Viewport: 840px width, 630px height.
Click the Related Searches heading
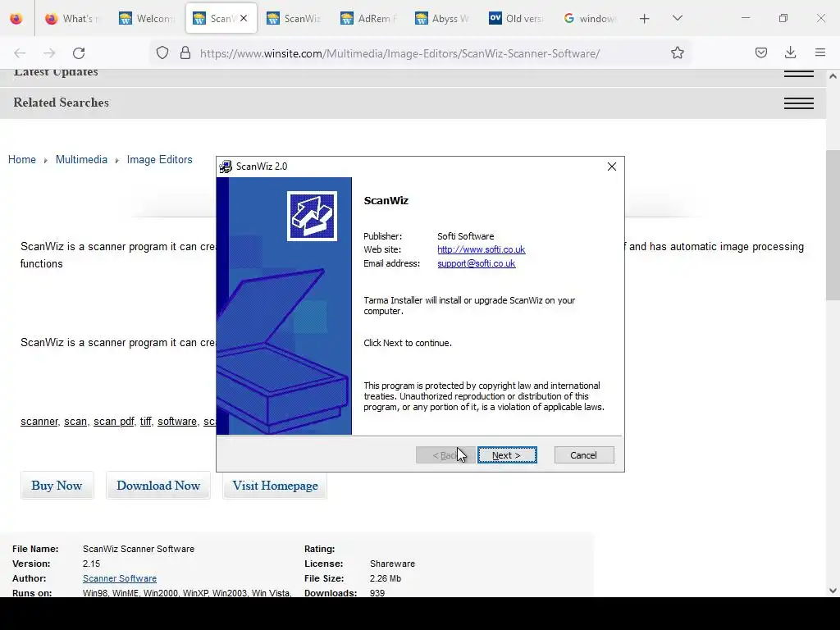pyautogui.click(x=61, y=103)
